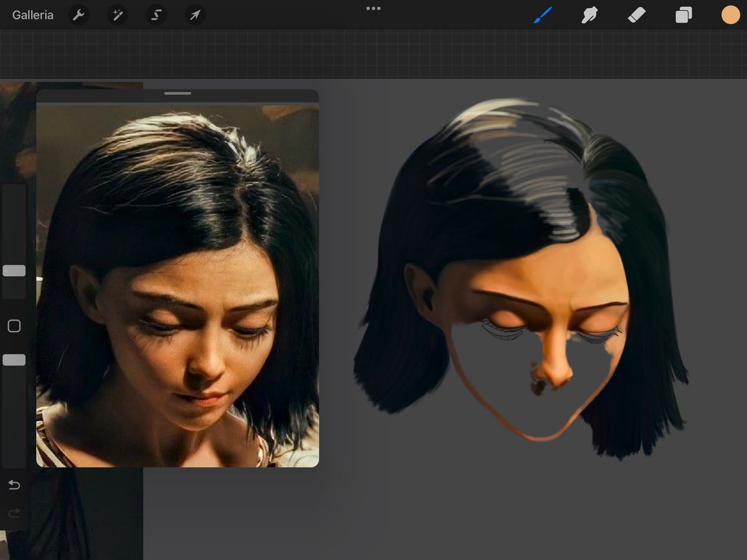Click the brush size slider handle
This screenshot has height=560, width=747.
pyautogui.click(x=14, y=271)
